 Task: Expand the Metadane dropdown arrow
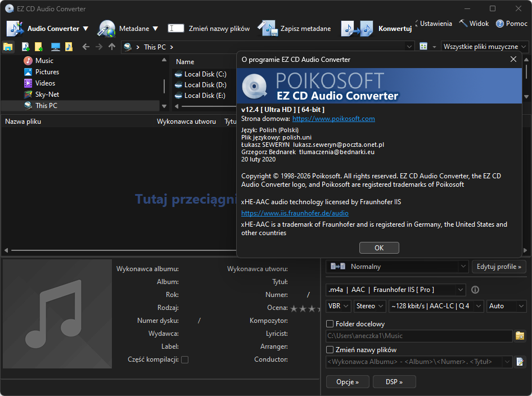[x=155, y=29]
